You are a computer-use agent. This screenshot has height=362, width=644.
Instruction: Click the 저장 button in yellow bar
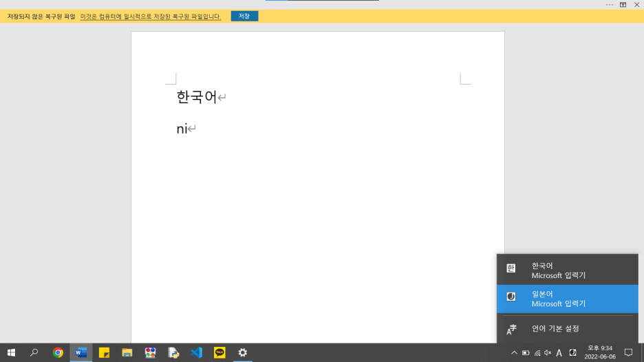[244, 16]
